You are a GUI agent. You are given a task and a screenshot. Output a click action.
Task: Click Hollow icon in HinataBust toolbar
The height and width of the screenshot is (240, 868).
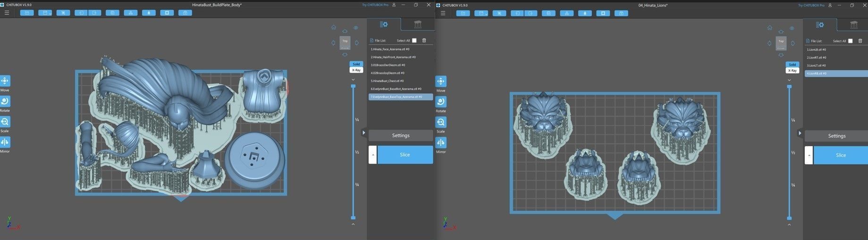149,13
